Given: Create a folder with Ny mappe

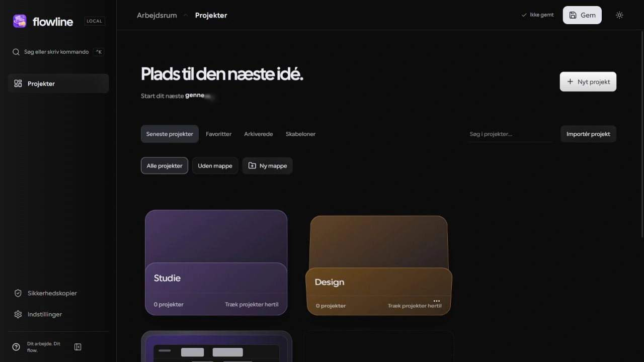Looking at the screenshot, I should (268, 166).
